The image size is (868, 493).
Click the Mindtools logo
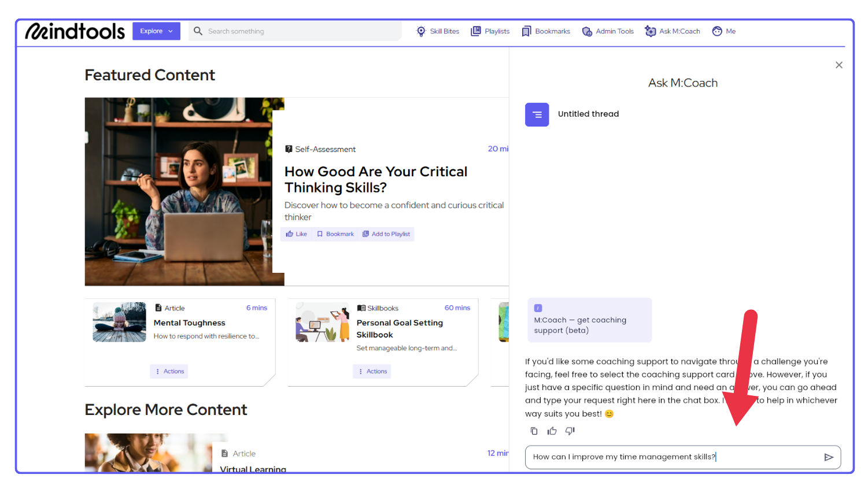[x=75, y=31]
